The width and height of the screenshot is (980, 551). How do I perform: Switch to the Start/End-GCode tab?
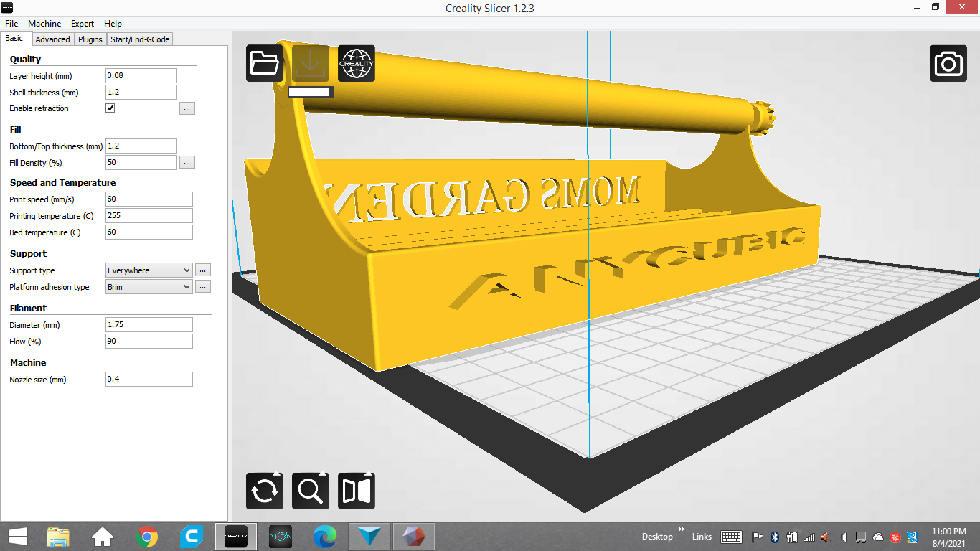pos(140,39)
